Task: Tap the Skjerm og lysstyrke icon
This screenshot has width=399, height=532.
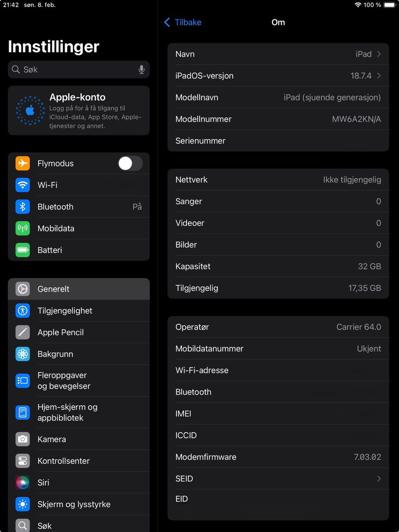Action: (23, 504)
